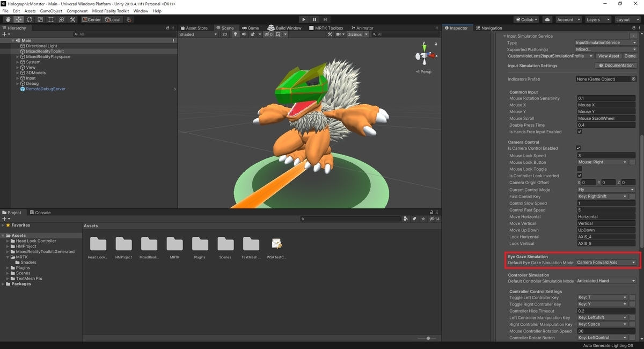Open the Mixed Reality Toolkit menu
Screen dimensions: 644x349
pyautogui.click(x=111, y=11)
